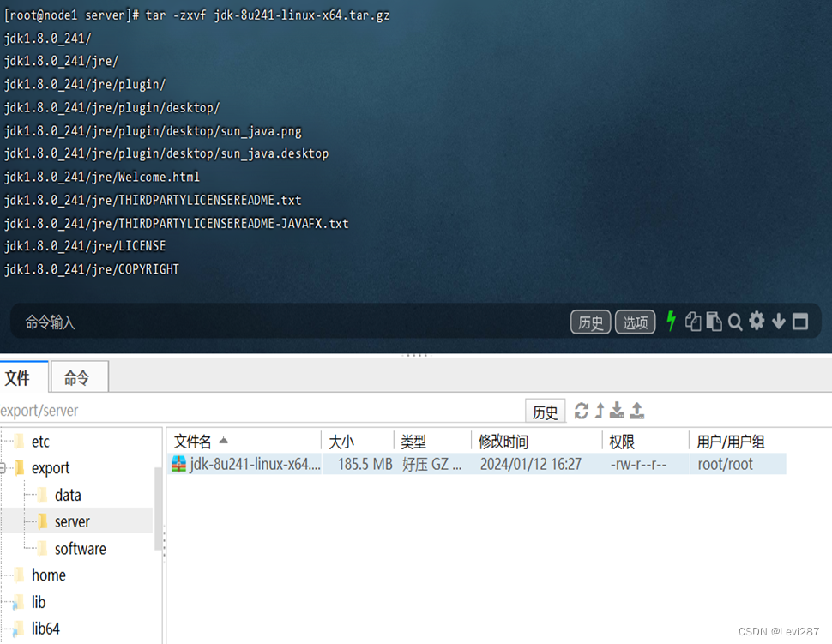Click the green lightning connection monitor icon

[x=672, y=322]
